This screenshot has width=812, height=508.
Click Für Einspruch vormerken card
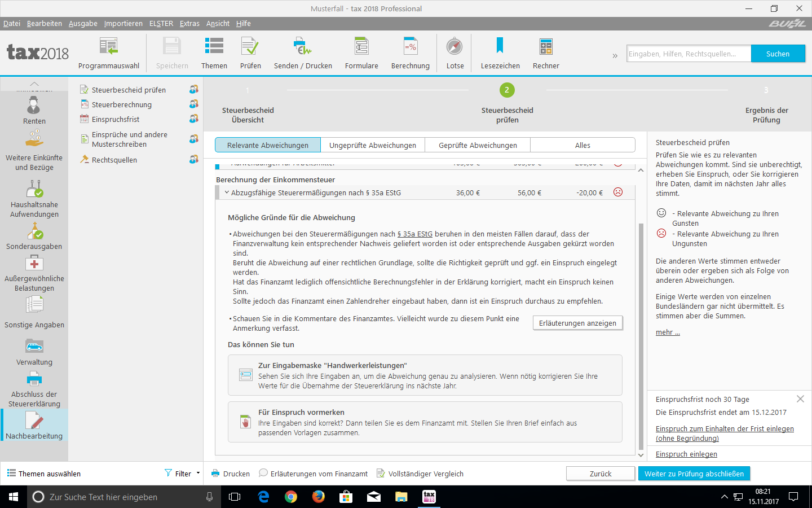pyautogui.click(x=425, y=422)
